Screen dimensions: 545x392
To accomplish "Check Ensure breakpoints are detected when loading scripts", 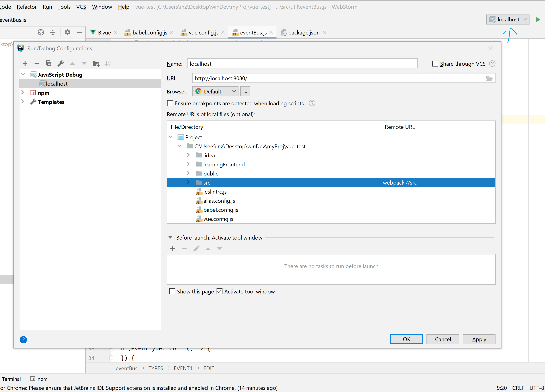I will pyautogui.click(x=170, y=103).
